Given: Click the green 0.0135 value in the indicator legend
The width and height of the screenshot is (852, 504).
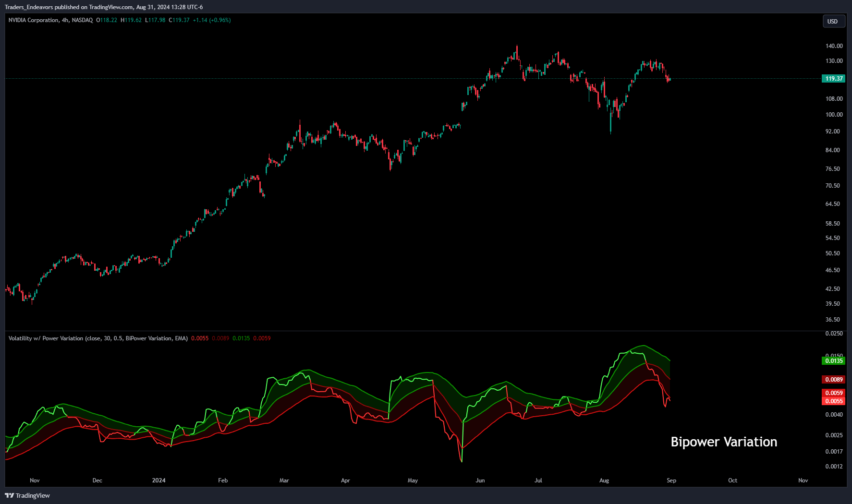Looking at the screenshot, I should click(x=241, y=338).
